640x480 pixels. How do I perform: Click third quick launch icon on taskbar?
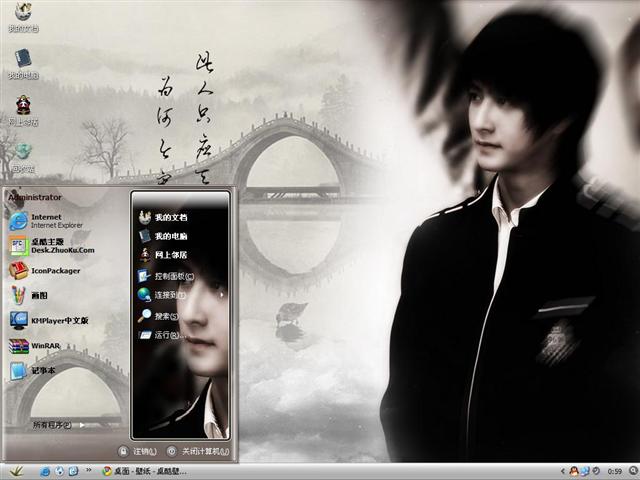pyautogui.click(x=73, y=471)
